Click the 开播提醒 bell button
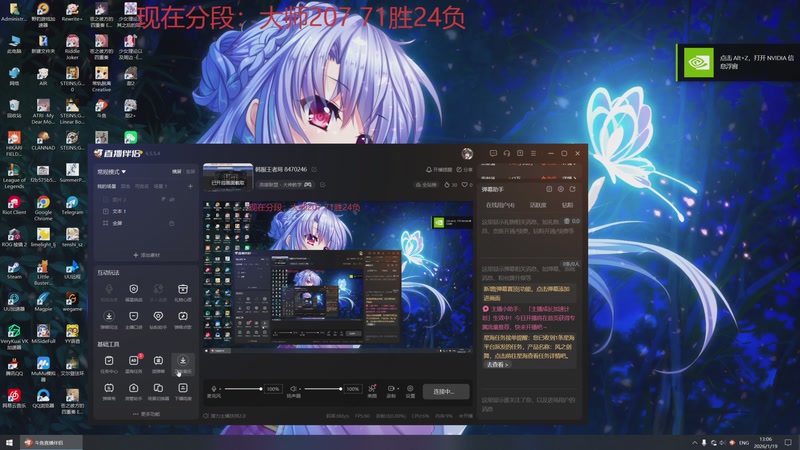The width and height of the screenshot is (800, 450). pyautogui.click(x=439, y=169)
